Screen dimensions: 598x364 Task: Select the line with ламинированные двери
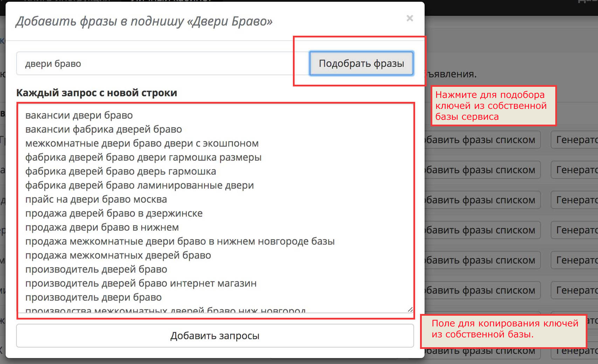(139, 185)
